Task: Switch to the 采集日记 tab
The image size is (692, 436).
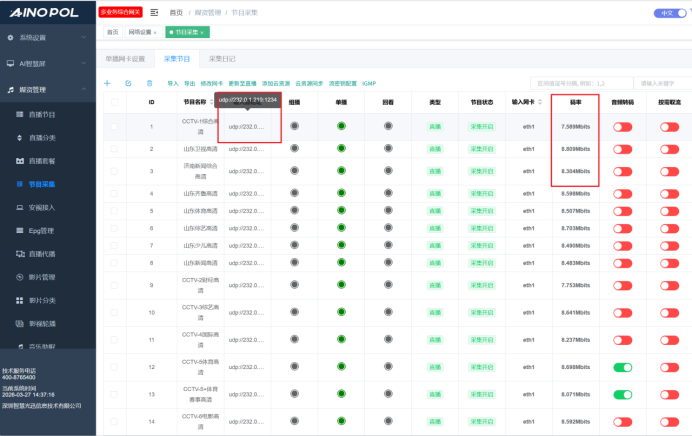Action: [x=222, y=59]
